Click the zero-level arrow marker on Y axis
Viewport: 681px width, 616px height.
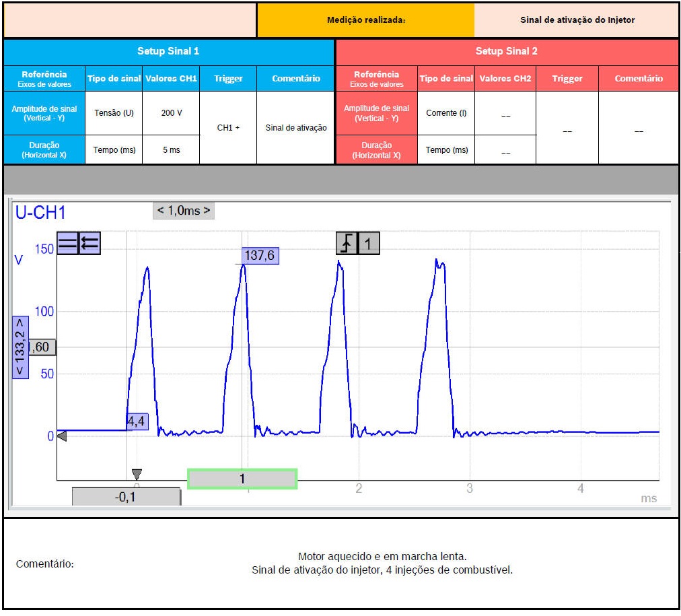point(61,437)
